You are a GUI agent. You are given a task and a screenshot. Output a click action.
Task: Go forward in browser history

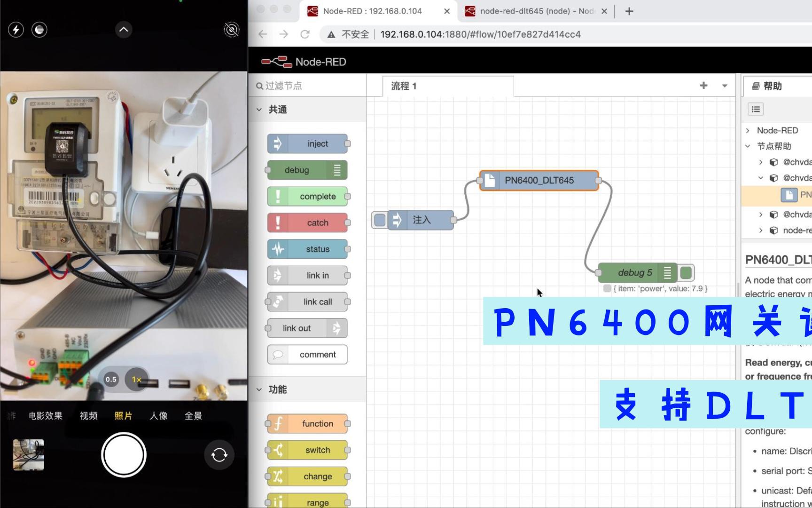coord(284,34)
